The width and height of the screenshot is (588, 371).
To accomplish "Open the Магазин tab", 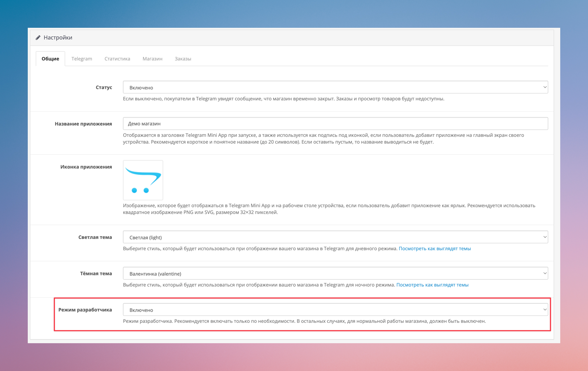I will [152, 59].
